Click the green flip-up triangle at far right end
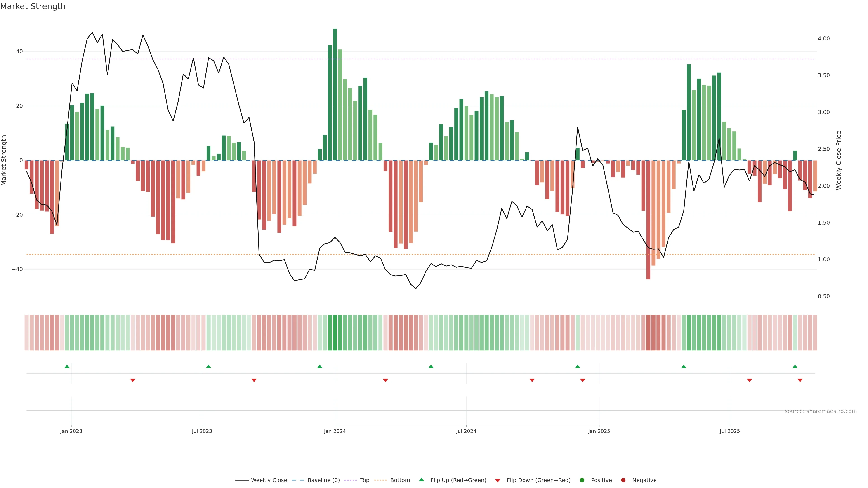Viewport: 868px width, 488px height. 795,366
